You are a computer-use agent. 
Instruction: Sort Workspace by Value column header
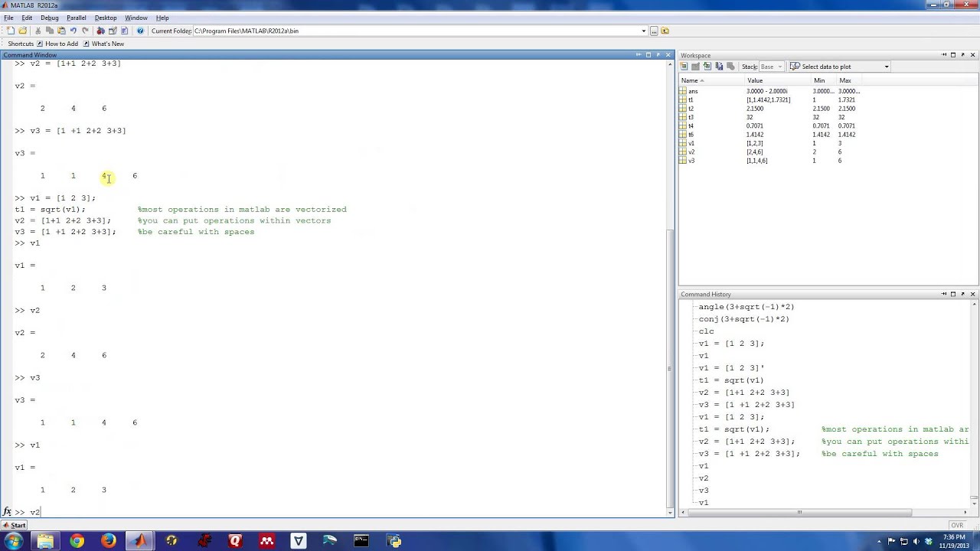click(x=779, y=80)
